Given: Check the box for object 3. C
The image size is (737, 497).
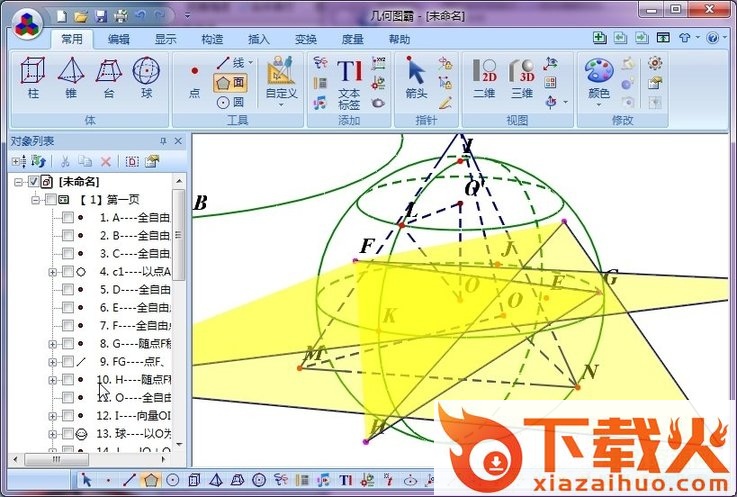Looking at the screenshot, I should (68, 253).
